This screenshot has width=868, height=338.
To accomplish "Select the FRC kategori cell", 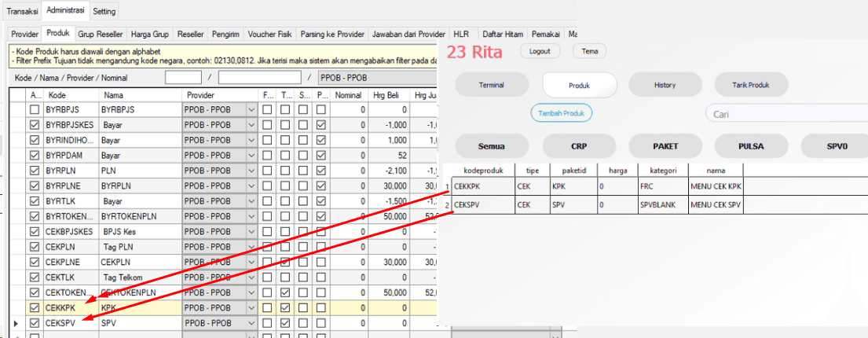I will (663, 187).
